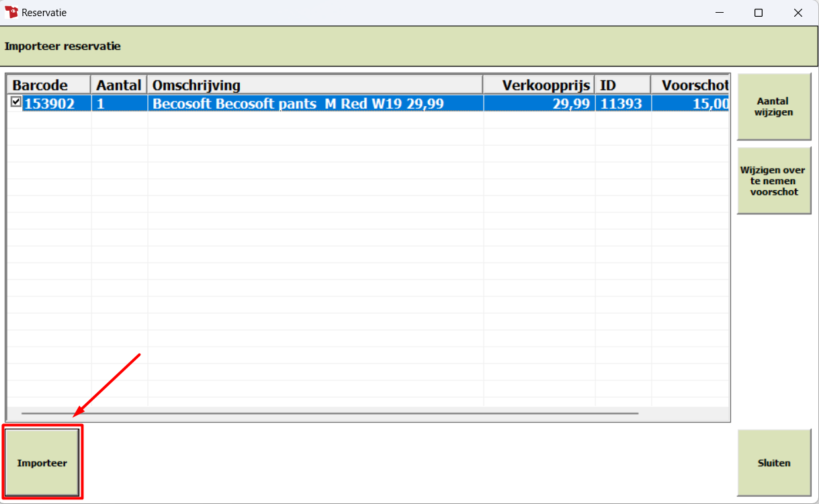Uncheck the checkbox for barcode 153902
Viewport: 819px width, 504px height.
point(16,102)
